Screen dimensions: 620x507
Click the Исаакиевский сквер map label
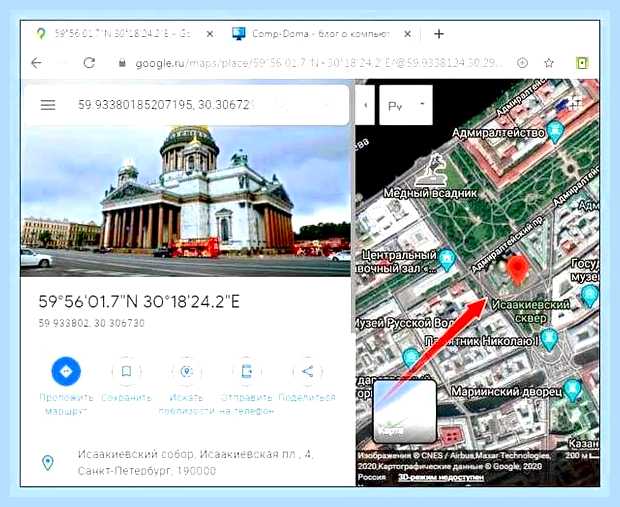(531, 311)
